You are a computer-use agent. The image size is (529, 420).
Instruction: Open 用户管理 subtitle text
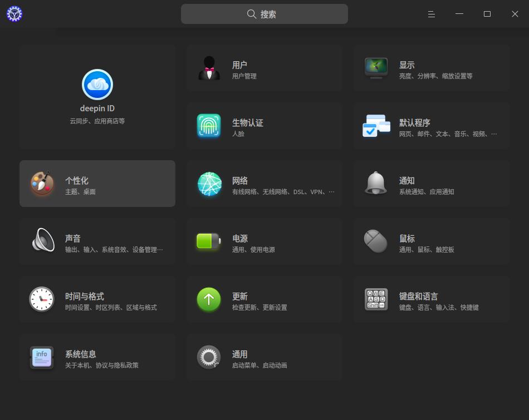tap(244, 76)
